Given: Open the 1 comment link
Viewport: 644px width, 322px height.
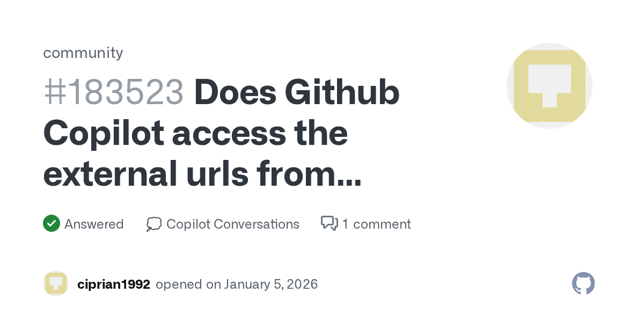Looking at the screenshot, I should 376,224.
